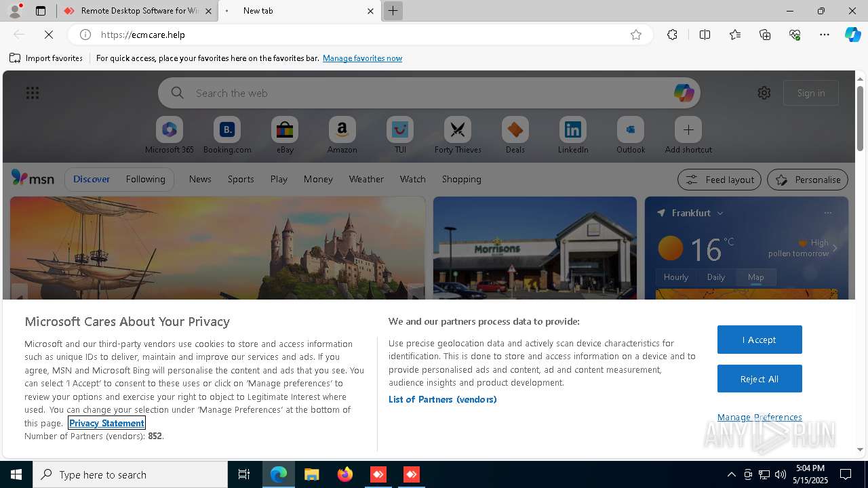
Task: Open the Shopping section
Action: [x=462, y=179]
